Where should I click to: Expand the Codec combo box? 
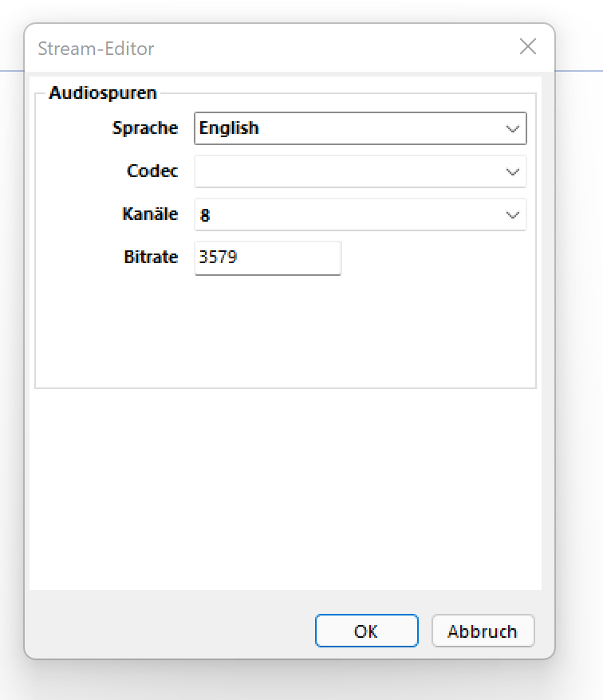361,171
